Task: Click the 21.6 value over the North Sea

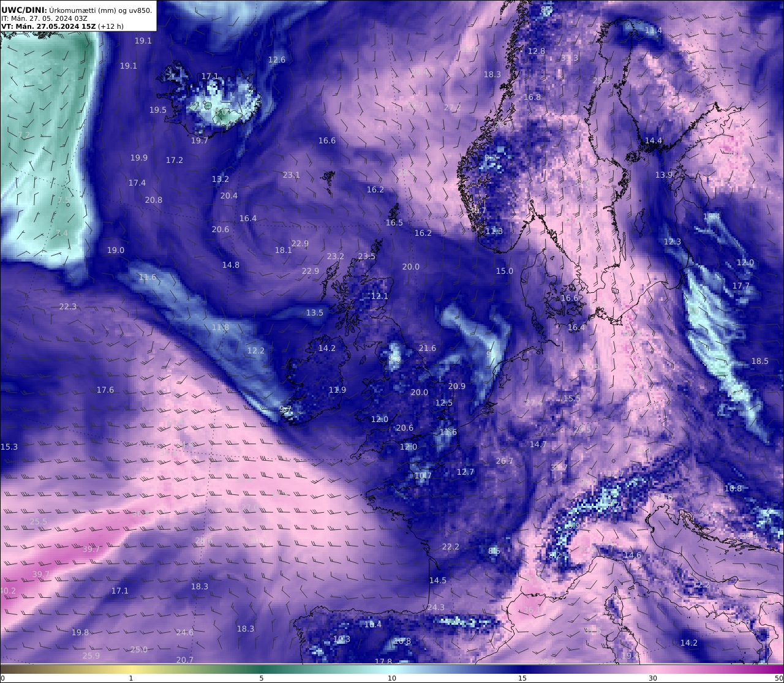Action: (428, 348)
